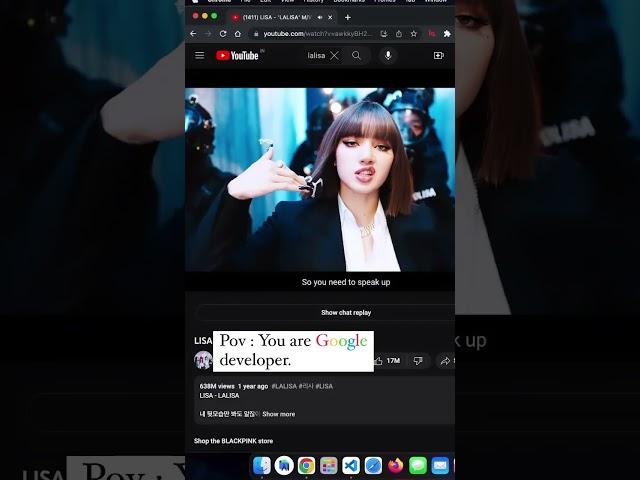The width and height of the screenshot is (640, 480).
Task: Open the Extensions puzzle-piece menu
Action: click(447, 34)
